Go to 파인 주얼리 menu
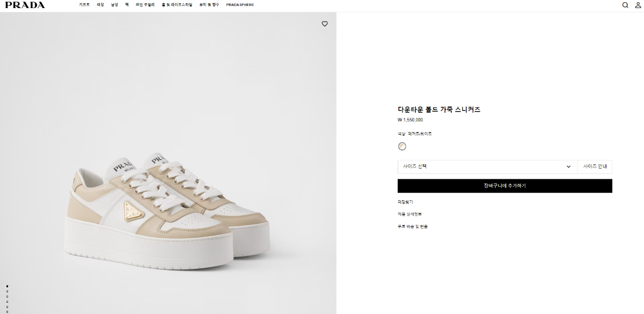 tap(145, 5)
